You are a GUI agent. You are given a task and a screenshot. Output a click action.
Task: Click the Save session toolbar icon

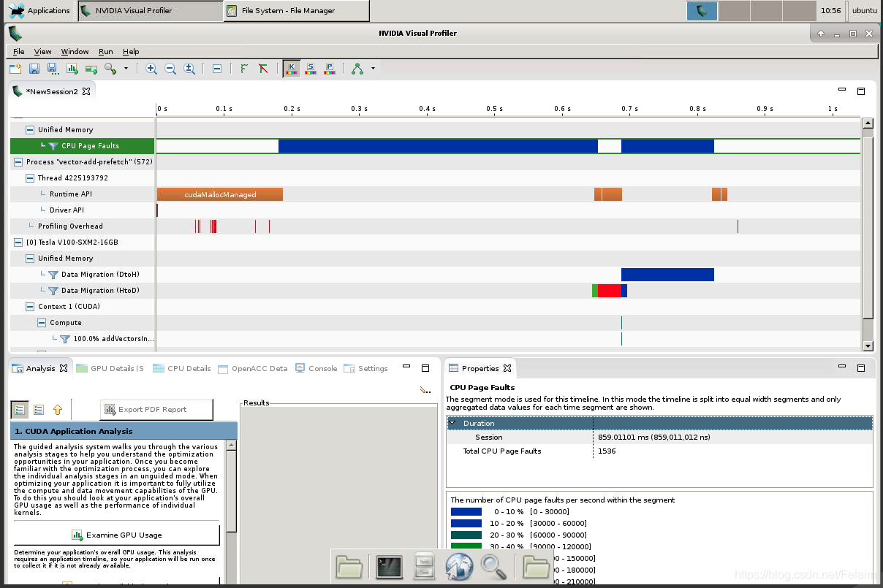click(34, 69)
